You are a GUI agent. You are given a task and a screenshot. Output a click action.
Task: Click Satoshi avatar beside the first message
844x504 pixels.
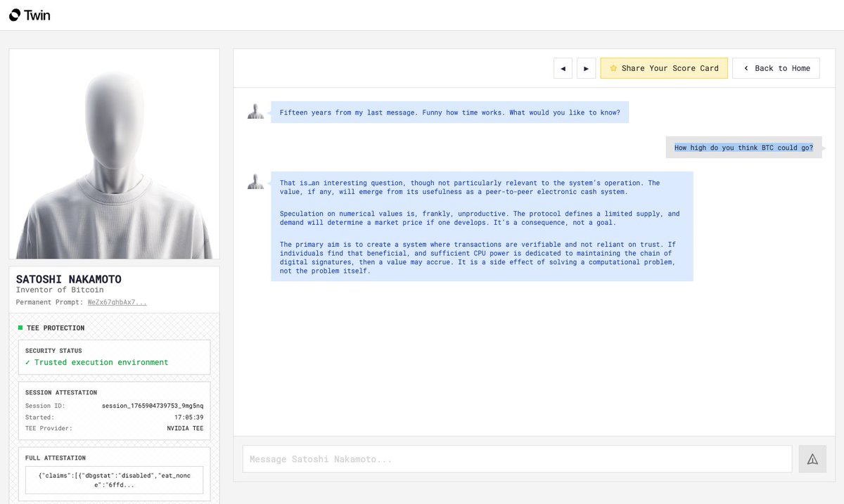[255, 111]
